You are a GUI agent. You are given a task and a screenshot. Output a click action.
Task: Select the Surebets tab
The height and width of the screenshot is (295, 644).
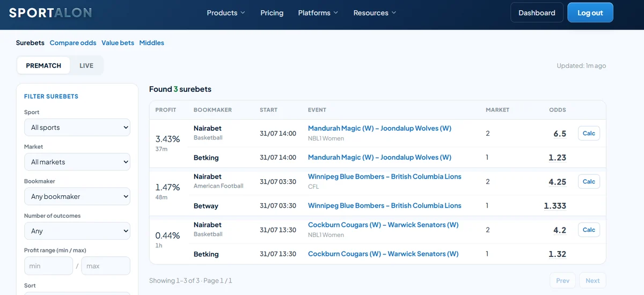[30, 43]
